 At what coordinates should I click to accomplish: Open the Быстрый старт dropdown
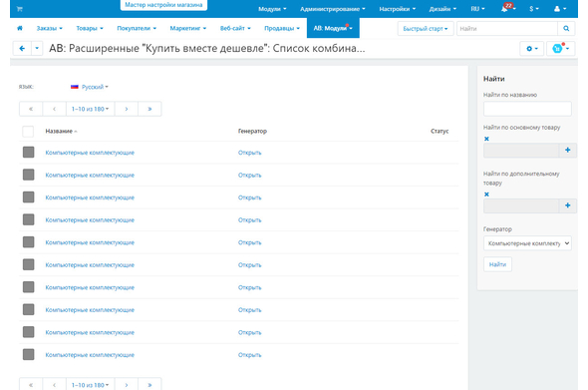pyautogui.click(x=426, y=29)
